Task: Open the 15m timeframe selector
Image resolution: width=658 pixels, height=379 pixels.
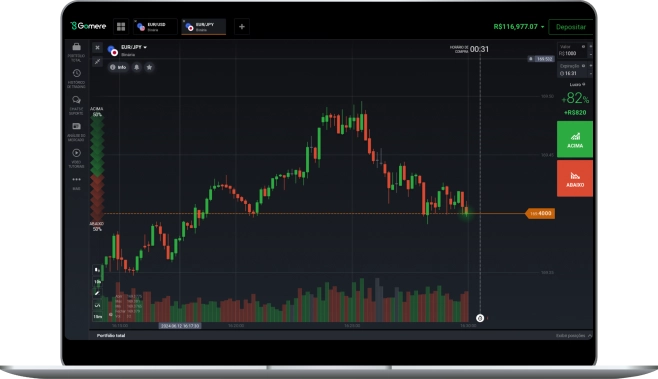Action: tap(97, 317)
